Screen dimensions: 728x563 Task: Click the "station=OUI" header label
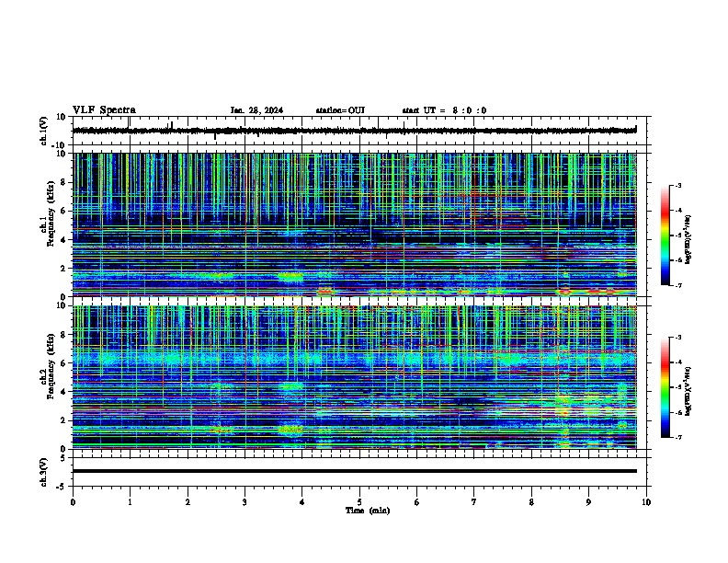tap(340, 110)
